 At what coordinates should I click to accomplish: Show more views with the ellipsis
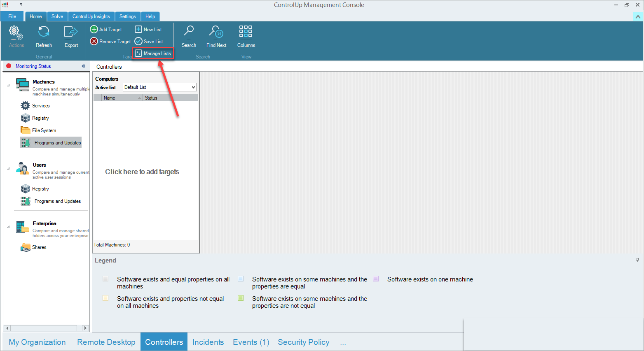(x=343, y=342)
